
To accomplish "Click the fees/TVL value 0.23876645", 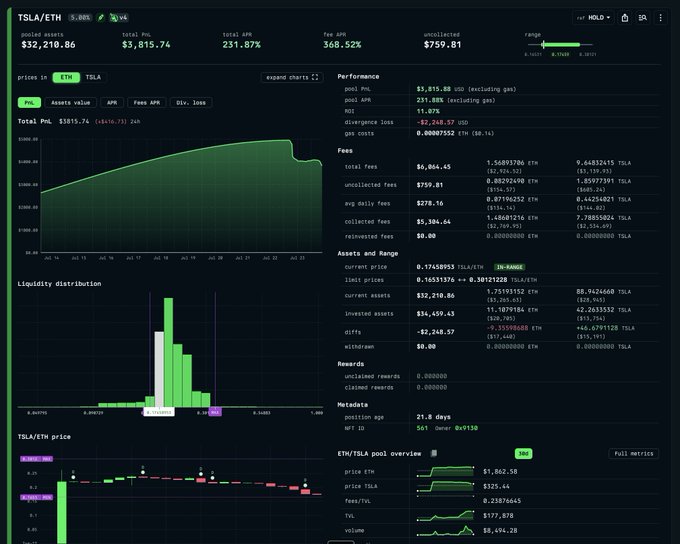I will coord(502,501).
